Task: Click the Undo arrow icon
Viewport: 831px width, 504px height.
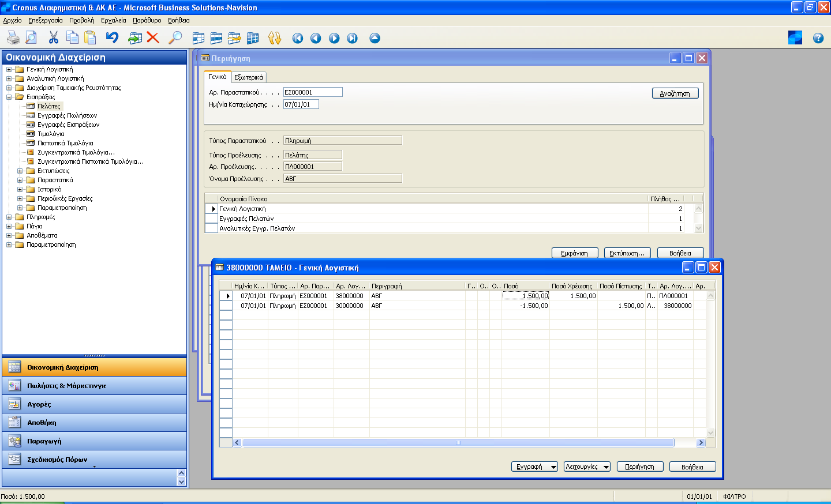Action: point(112,38)
